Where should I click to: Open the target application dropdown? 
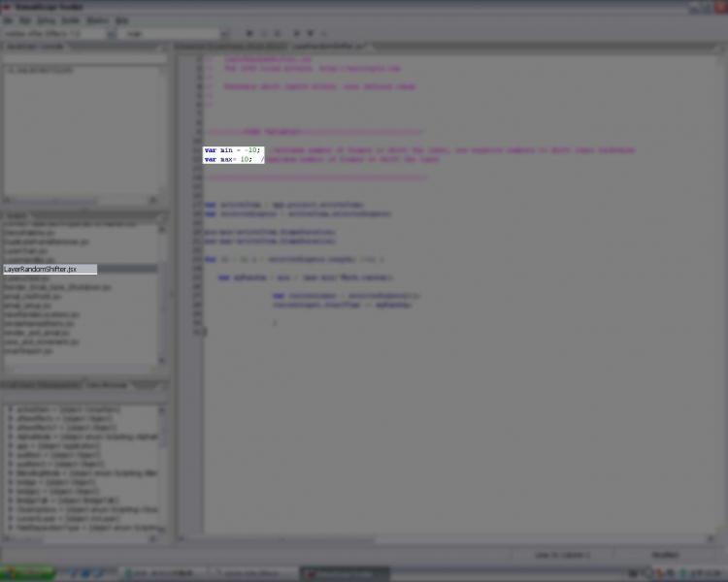pyautogui.click(x=110, y=33)
